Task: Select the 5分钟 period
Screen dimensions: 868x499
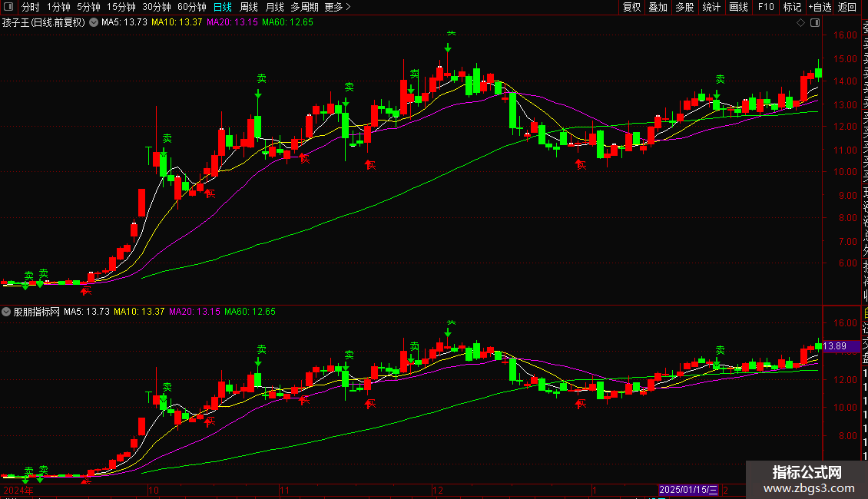Action: [x=88, y=7]
